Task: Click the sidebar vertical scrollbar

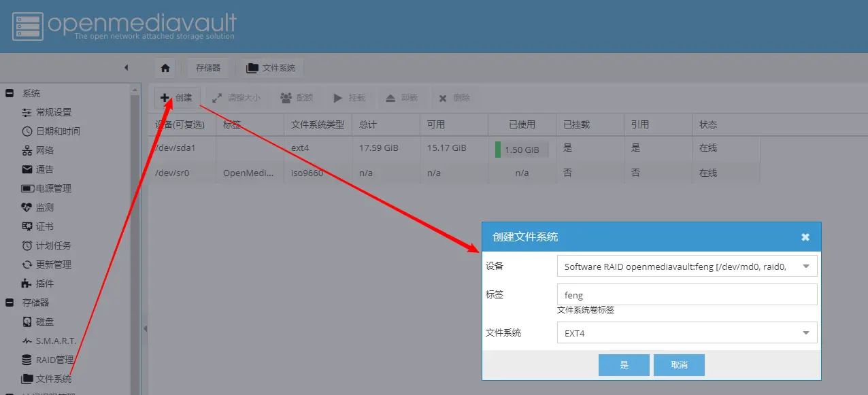Action: pyautogui.click(x=135, y=238)
